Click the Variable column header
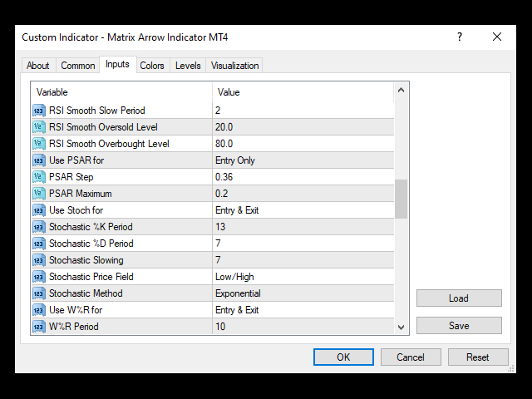This screenshot has width=532, height=399. point(122,92)
